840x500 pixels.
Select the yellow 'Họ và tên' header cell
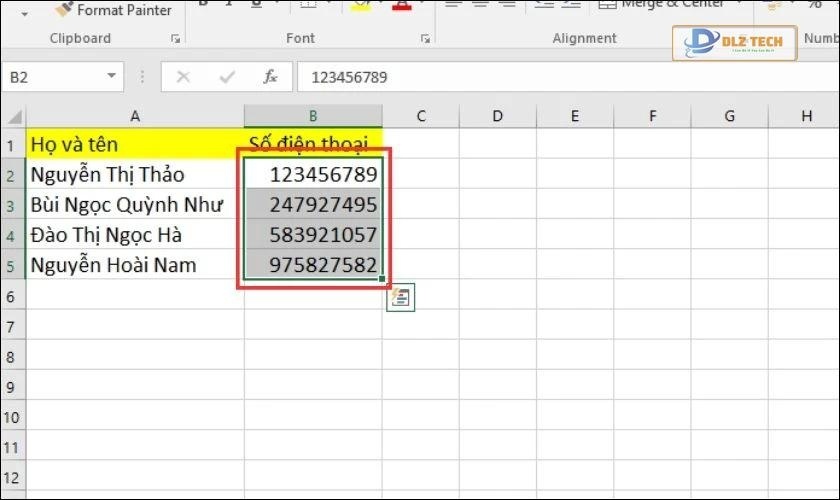click(135, 145)
